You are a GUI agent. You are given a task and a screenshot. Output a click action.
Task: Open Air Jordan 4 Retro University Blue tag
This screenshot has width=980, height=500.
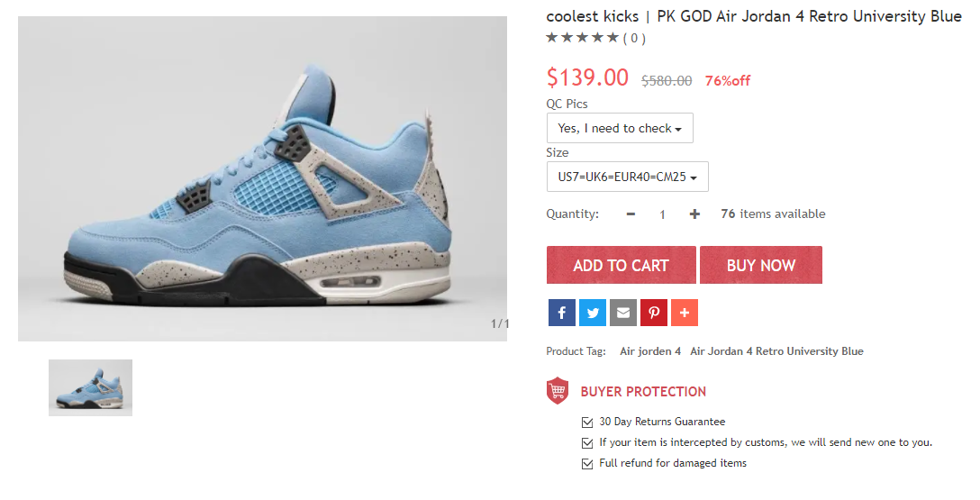point(776,351)
